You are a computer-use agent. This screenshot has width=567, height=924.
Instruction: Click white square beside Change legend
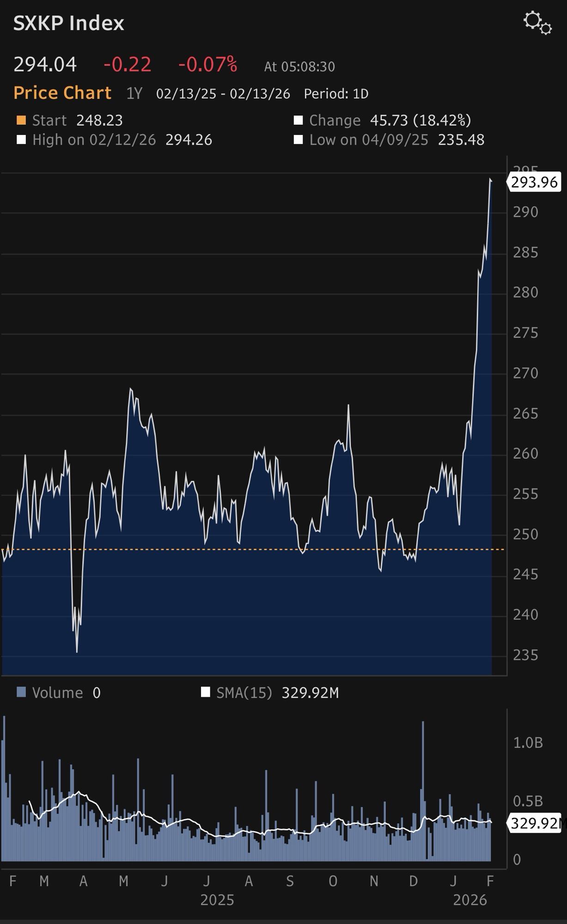point(299,121)
